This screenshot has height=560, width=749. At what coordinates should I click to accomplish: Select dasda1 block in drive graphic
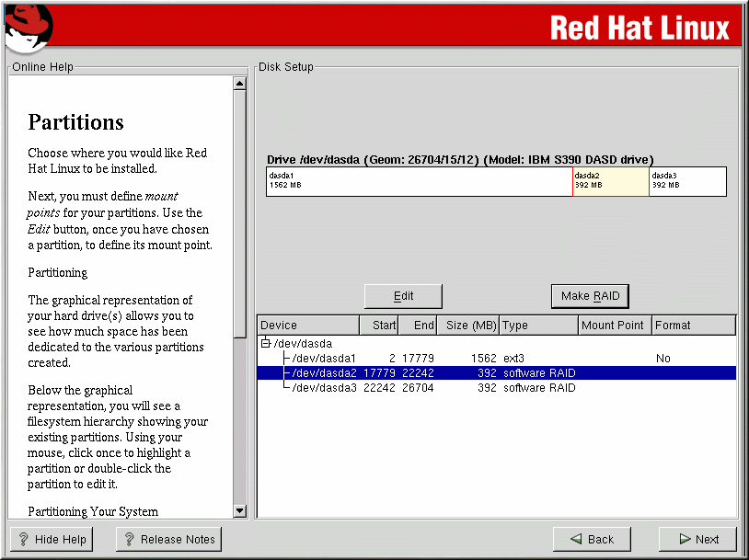coord(419,181)
